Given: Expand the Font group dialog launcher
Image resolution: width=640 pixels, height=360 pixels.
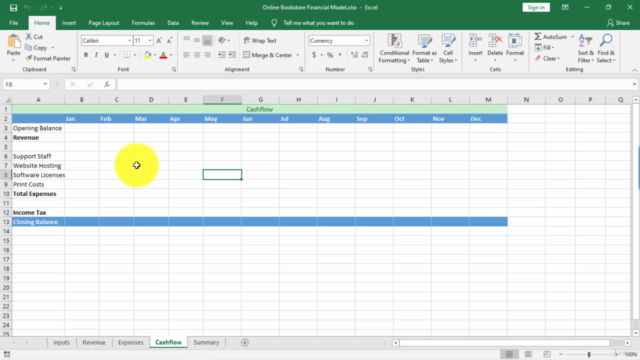Looking at the screenshot, I should (174, 70).
